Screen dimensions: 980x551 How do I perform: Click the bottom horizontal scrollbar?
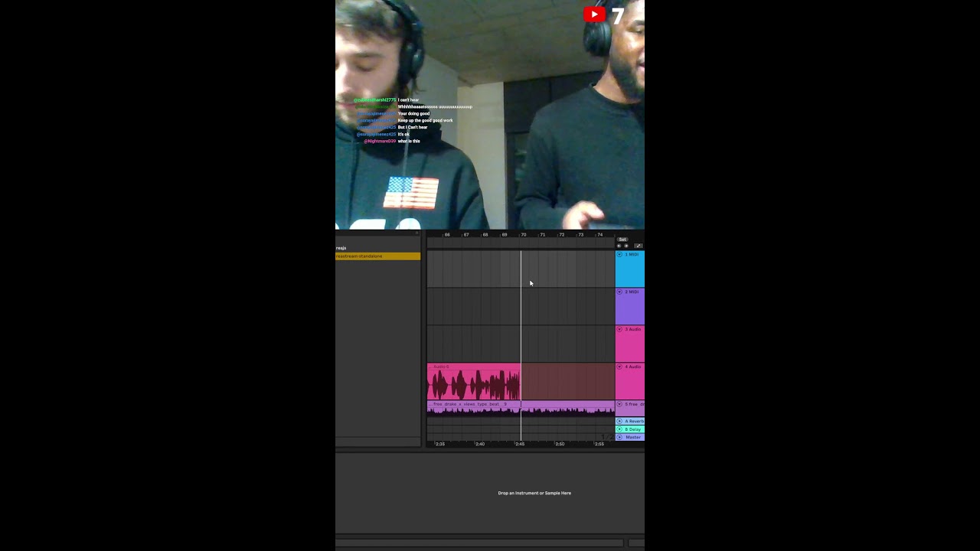[x=480, y=543]
